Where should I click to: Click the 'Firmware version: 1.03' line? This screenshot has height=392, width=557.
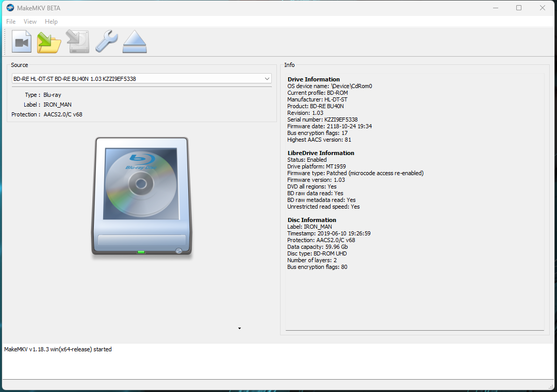click(x=316, y=180)
